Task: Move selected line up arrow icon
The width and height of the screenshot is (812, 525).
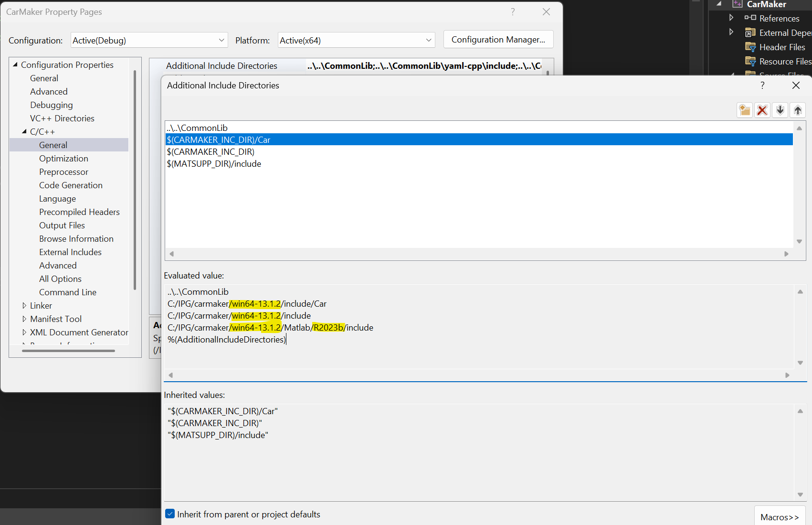Action: 798,110
